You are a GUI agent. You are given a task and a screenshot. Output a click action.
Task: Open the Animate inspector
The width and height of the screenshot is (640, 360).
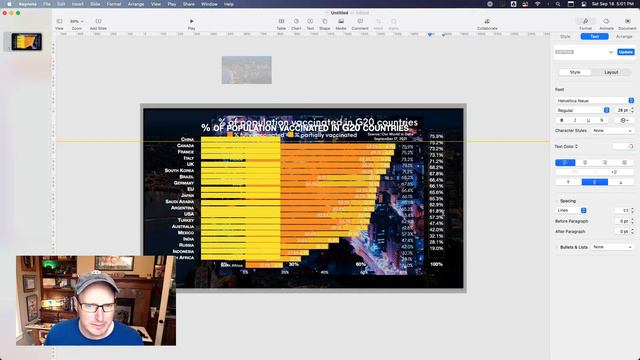(x=606, y=24)
